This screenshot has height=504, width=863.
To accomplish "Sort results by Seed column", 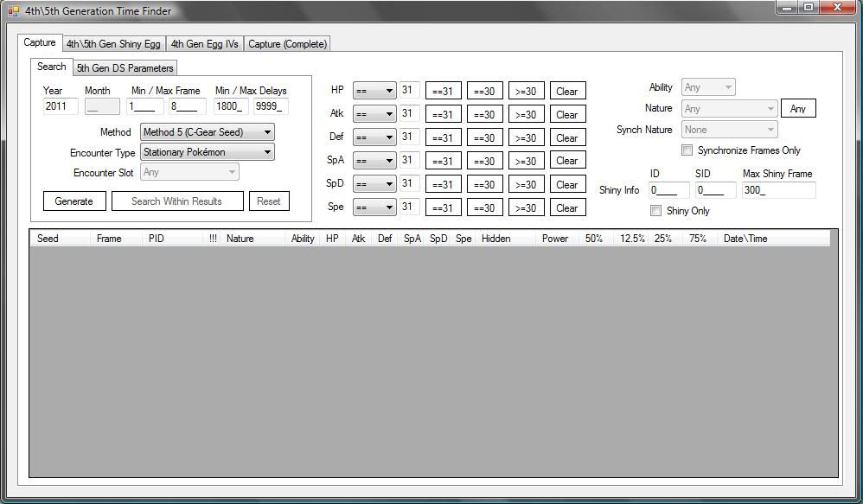I will [60, 239].
